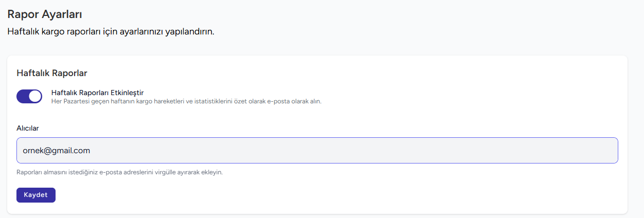Click the "Haftalık Raporları Etkinleştir" label

point(97,93)
